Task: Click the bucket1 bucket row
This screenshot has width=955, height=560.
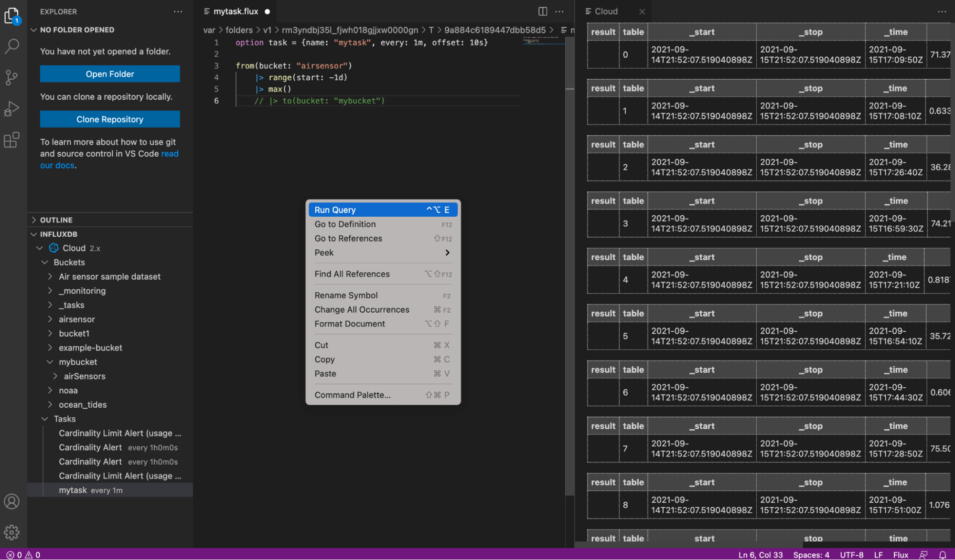Action: pos(110,334)
